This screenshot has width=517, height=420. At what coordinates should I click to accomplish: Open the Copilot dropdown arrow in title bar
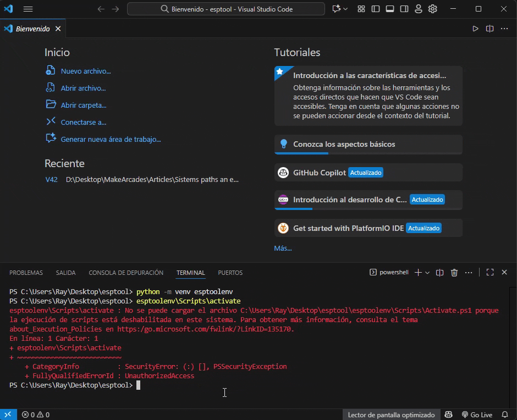click(345, 9)
